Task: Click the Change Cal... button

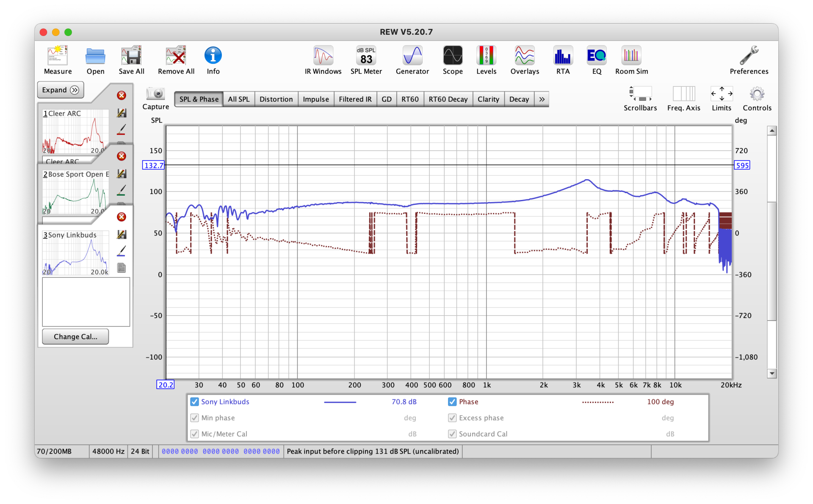Action: click(75, 336)
